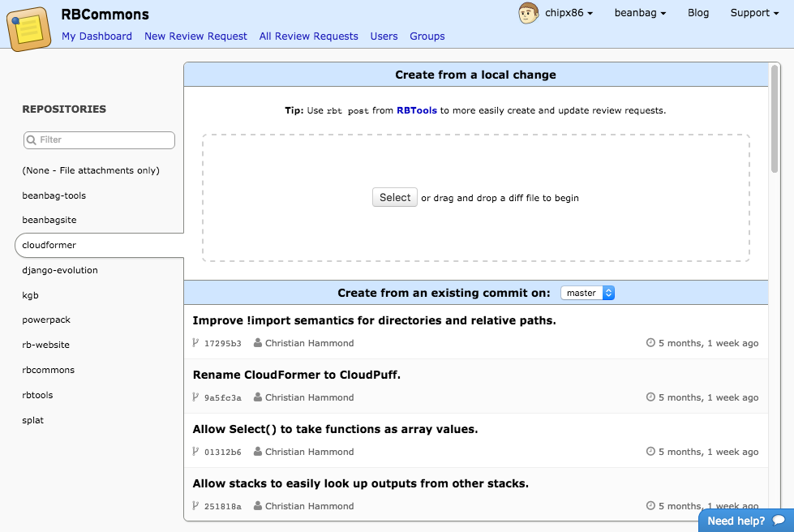Screen dimensions: 794x532
Task: View All Review Requests
Action: (x=308, y=36)
